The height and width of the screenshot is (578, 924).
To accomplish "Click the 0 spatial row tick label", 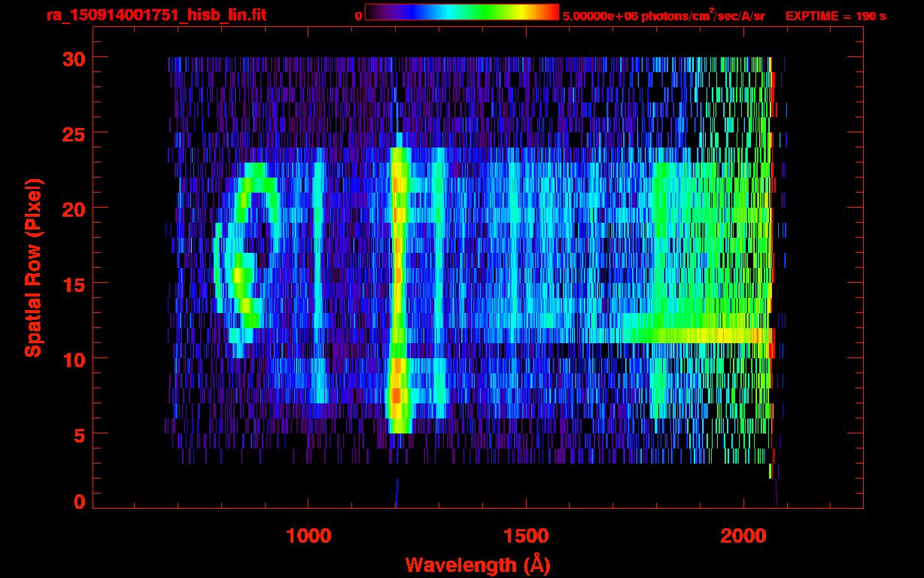I will 79,502.
